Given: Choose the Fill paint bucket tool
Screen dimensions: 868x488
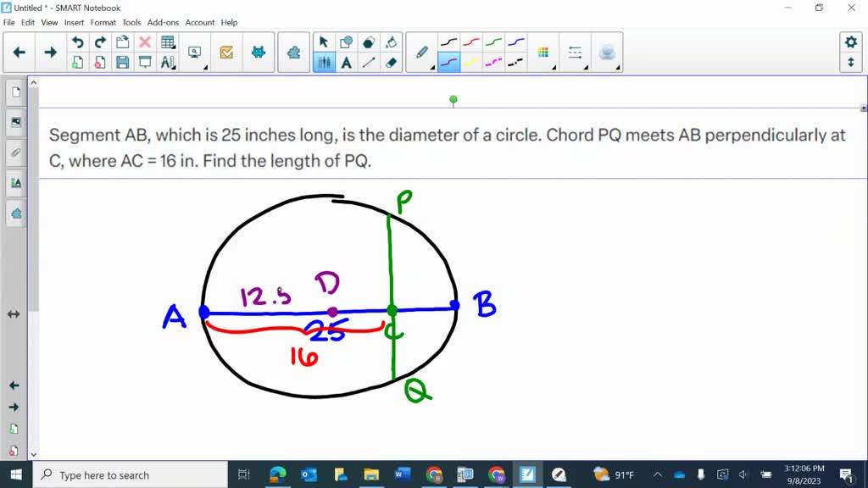Looking at the screenshot, I should point(392,42).
